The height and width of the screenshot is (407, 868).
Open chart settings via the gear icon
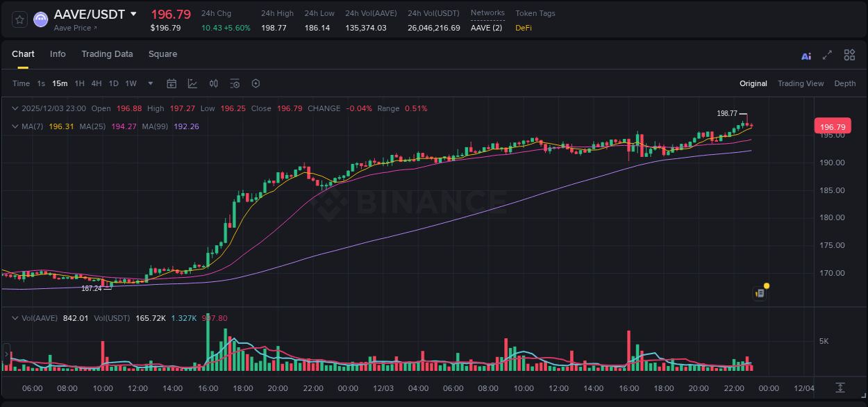[256, 83]
